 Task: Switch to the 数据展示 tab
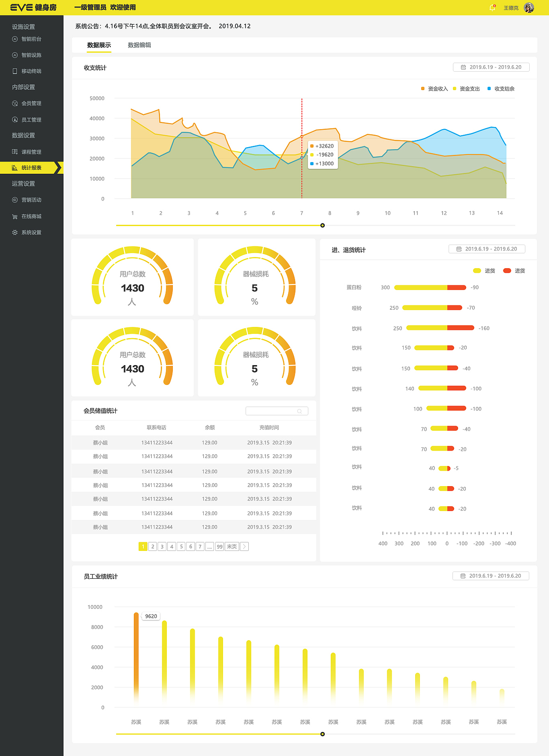click(99, 45)
